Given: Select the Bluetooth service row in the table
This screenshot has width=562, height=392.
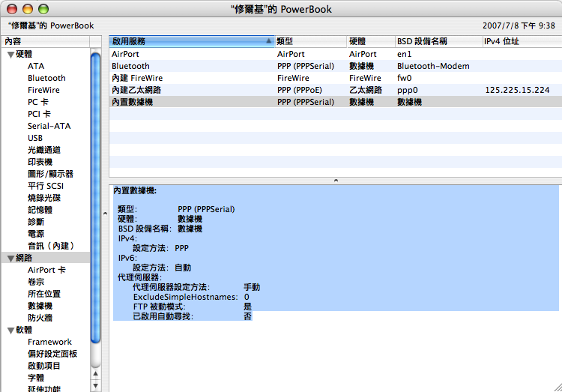Looking at the screenshot, I should [336, 66].
